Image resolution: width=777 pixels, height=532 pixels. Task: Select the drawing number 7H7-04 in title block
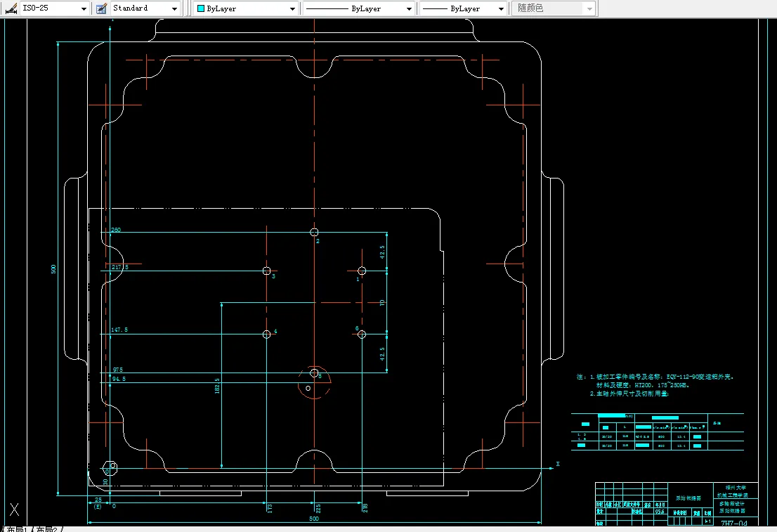pyautogui.click(x=733, y=523)
